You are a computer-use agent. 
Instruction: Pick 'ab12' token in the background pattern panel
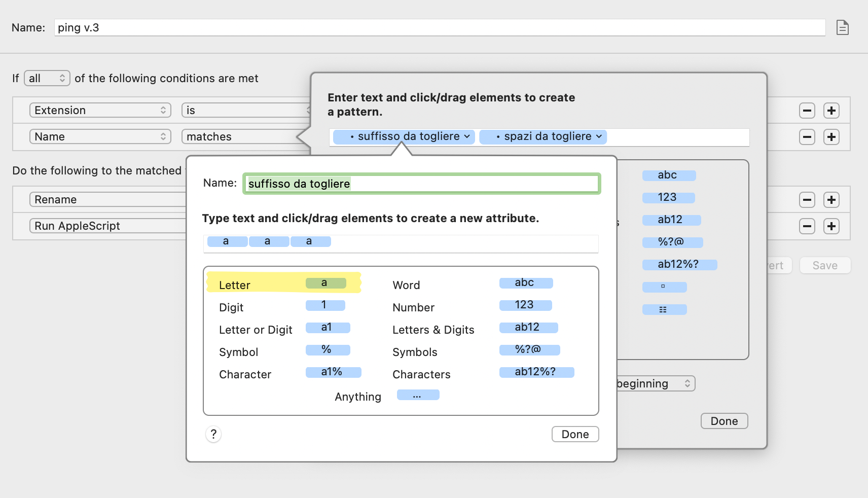coord(672,220)
